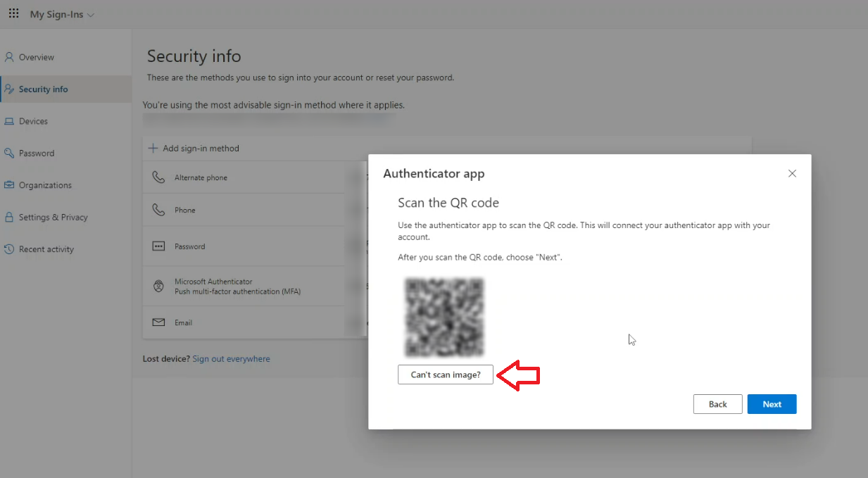868x478 pixels.
Task: Click Next in the Authenticator dialog
Action: (x=772, y=404)
